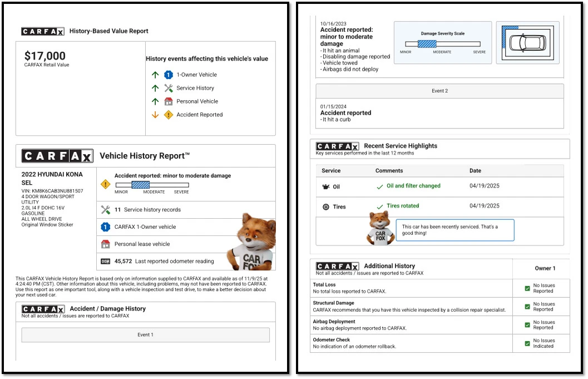Click the yellow warning diamond beside Accident Reported

tap(169, 115)
